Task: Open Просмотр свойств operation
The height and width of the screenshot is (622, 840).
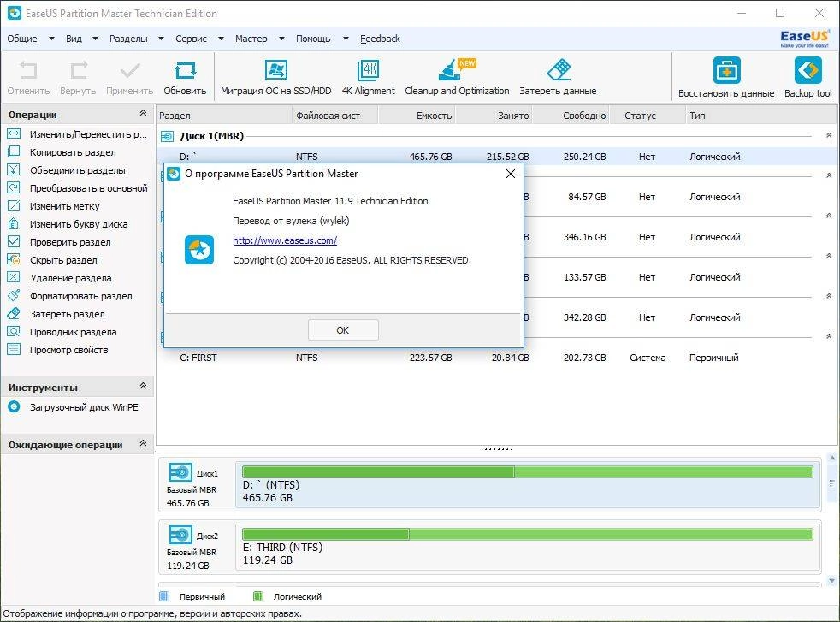Action: [58, 350]
